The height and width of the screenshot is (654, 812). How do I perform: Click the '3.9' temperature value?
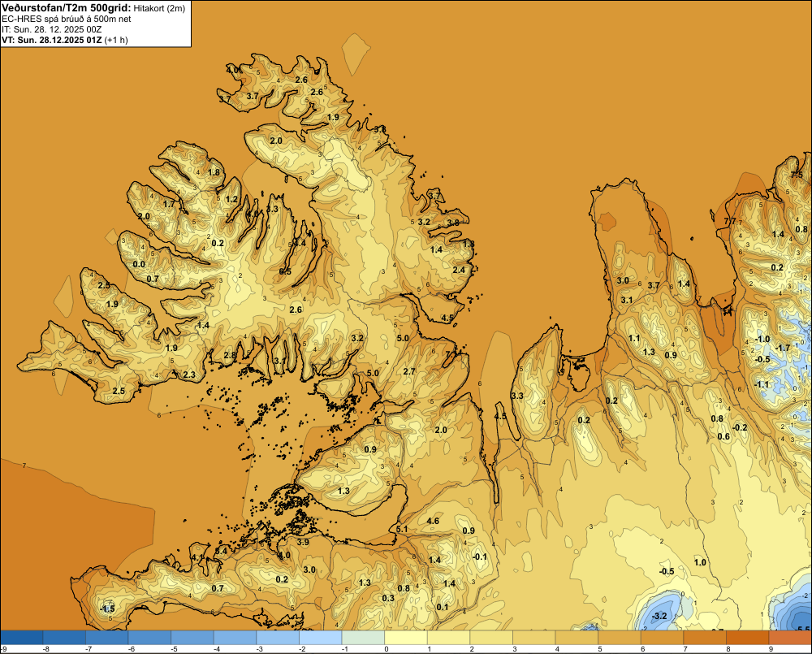[302, 542]
